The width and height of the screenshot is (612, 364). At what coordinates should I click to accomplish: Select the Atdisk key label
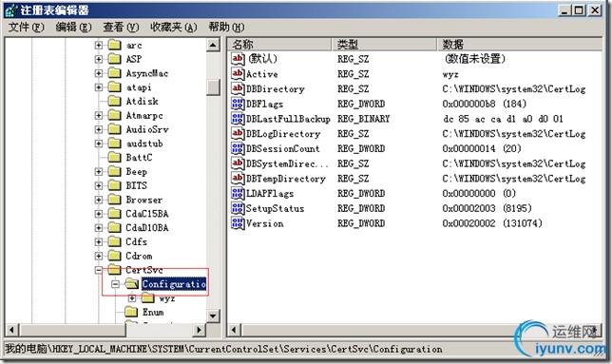pyautogui.click(x=143, y=101)
